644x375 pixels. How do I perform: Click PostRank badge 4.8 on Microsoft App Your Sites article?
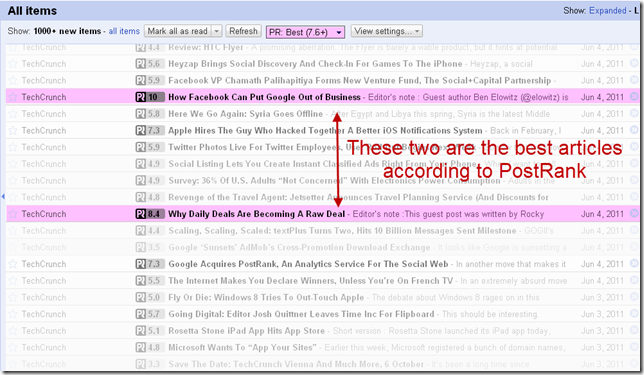point(150,347)
